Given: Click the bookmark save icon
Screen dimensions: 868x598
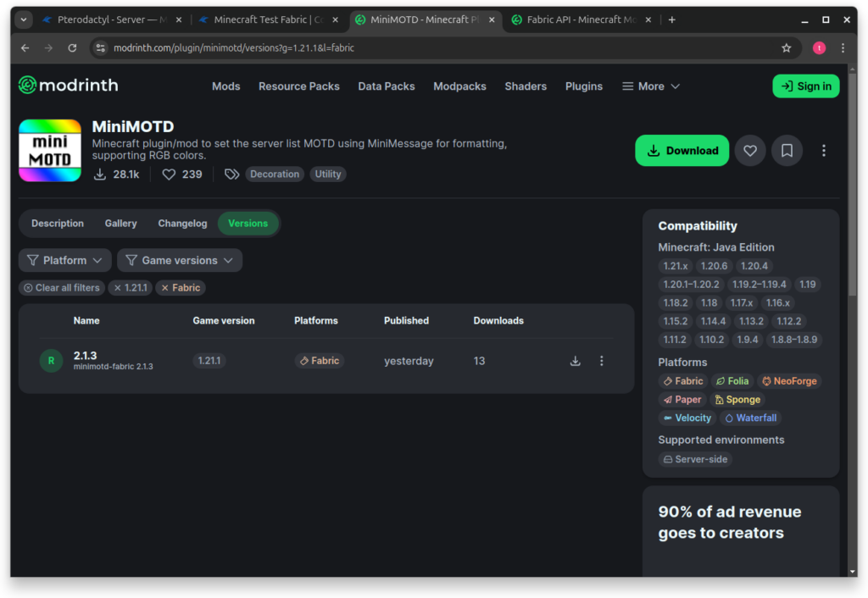Looking at the screenshot, I should 787,151.
